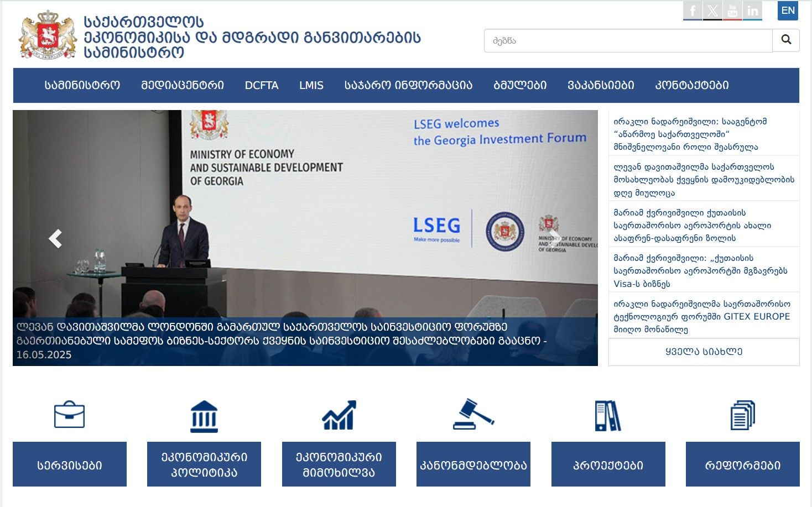The height and width of the screenshot is (507, 812).
Task: Click the bank building economic policy icon
Action: coord(204,416)
